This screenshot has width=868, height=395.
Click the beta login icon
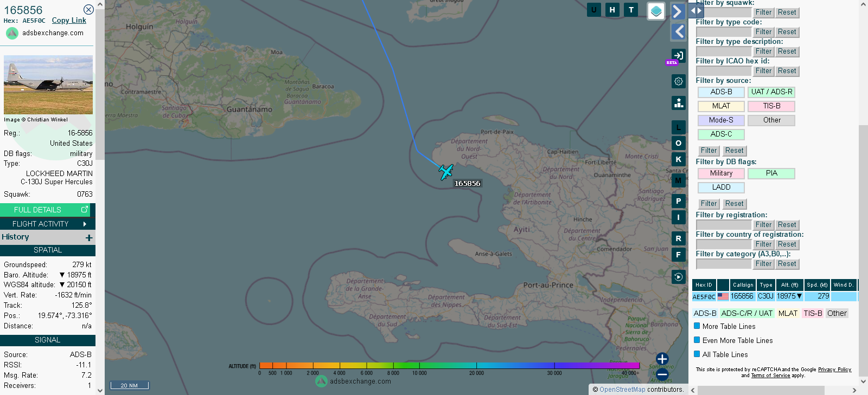(678, 55)
